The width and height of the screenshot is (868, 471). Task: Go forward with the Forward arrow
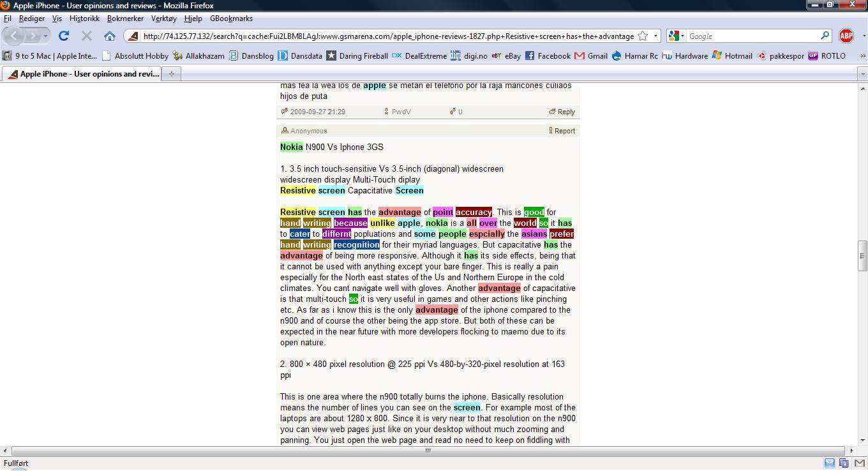pos(33,36)
